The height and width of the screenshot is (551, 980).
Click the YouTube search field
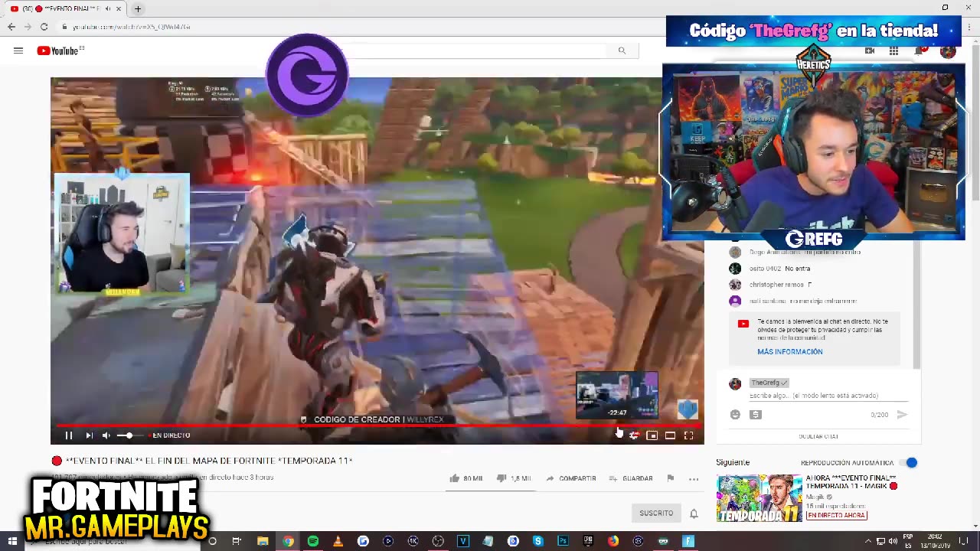pyautogui.click(x=479, y=51)
